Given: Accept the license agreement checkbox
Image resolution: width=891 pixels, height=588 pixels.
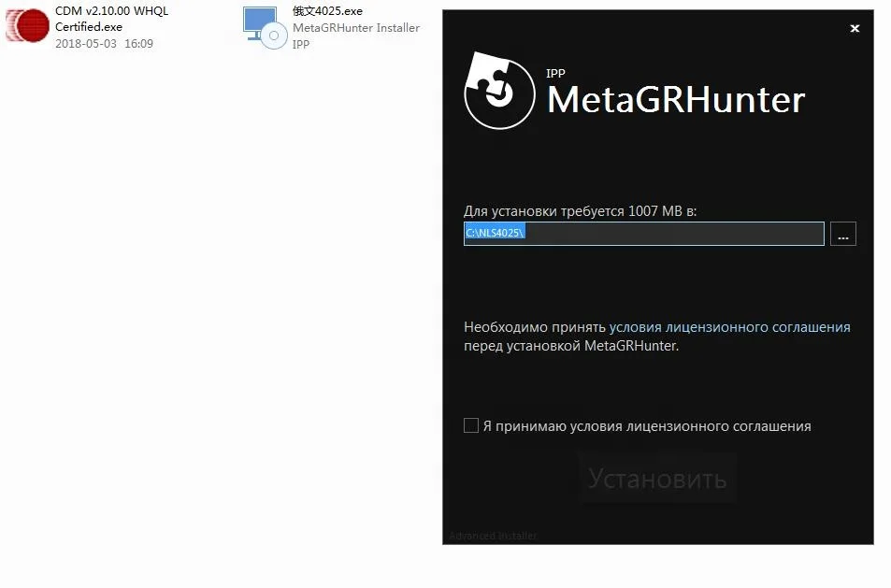Looking at the screenshot, I should tap(471, 425).
